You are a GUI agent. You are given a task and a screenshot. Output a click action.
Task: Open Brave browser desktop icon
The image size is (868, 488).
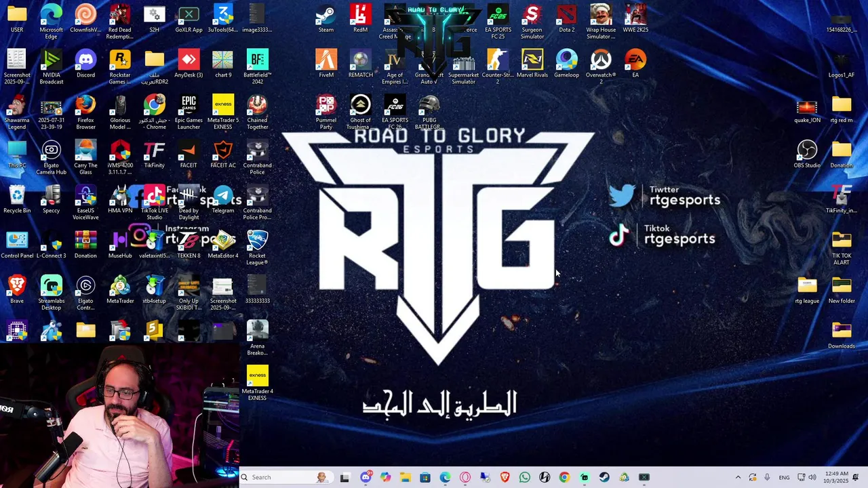[x=17, y=289]
